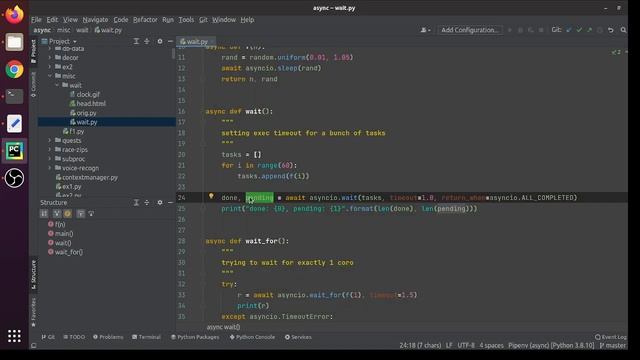Hide the Project panel with minus icon

(170, 41)
